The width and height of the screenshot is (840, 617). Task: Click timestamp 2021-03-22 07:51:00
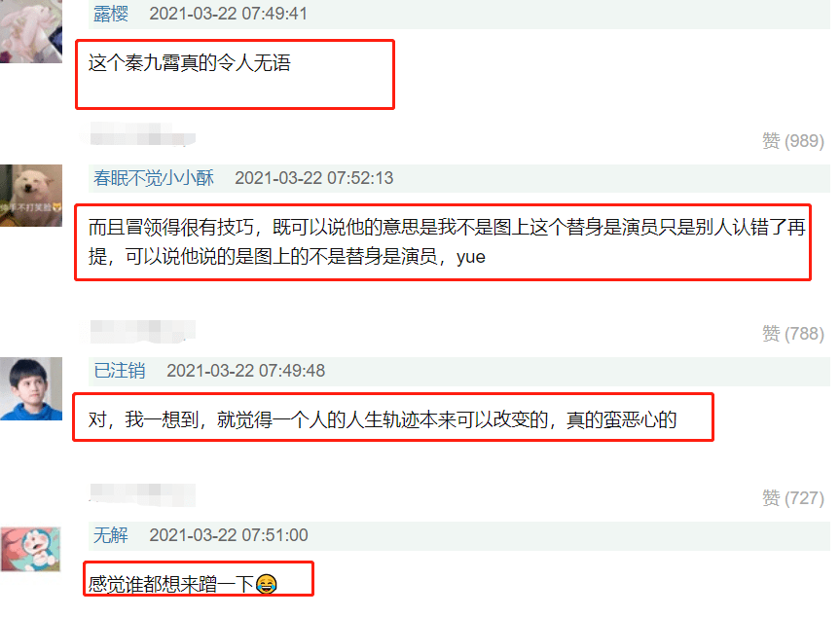pos(229,535)
